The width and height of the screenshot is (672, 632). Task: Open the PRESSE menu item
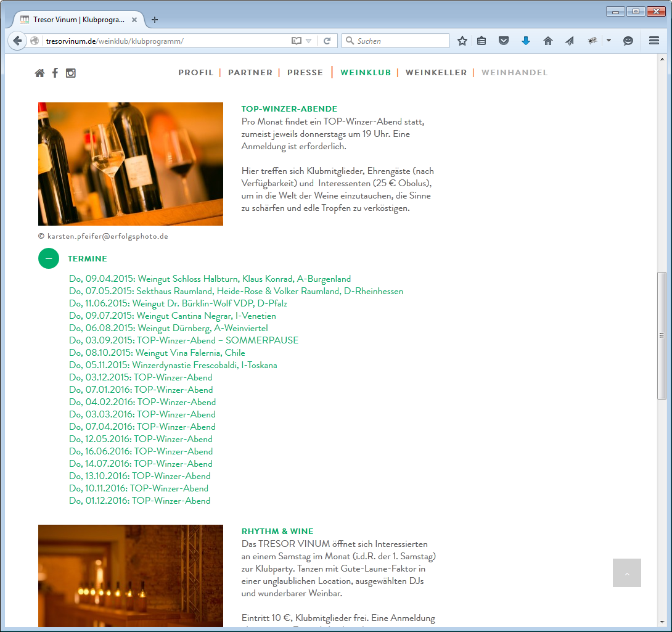click(x=305, y=73)
